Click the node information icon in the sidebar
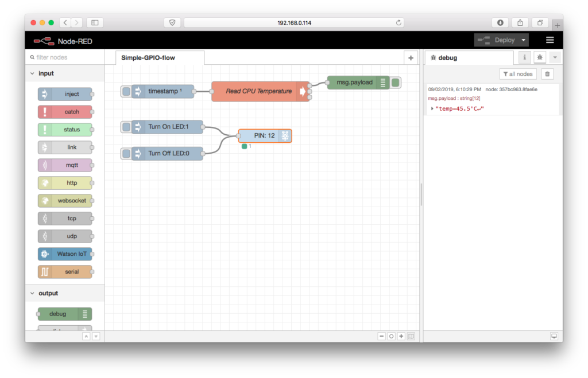This screenshot has height=378, width=588. [524, 57]
